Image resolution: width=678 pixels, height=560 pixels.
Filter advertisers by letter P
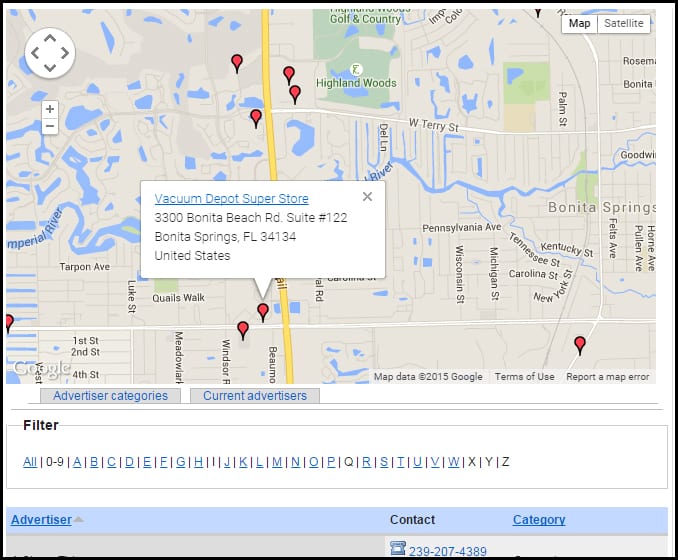[331, 462]
